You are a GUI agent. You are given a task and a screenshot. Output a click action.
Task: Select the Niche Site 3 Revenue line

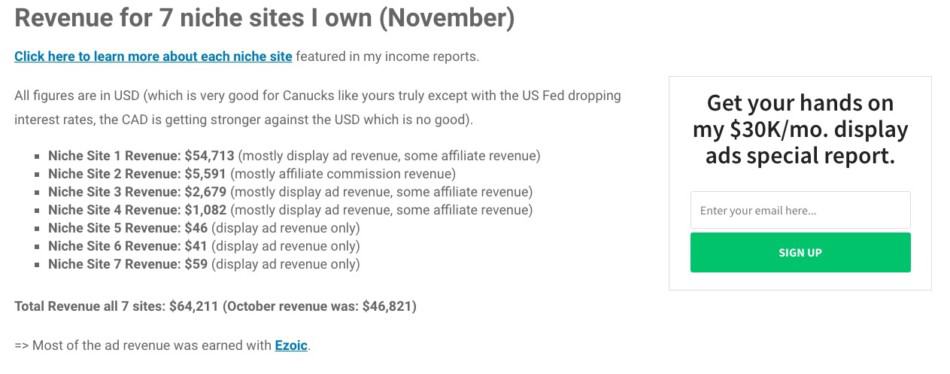(290, 192)
